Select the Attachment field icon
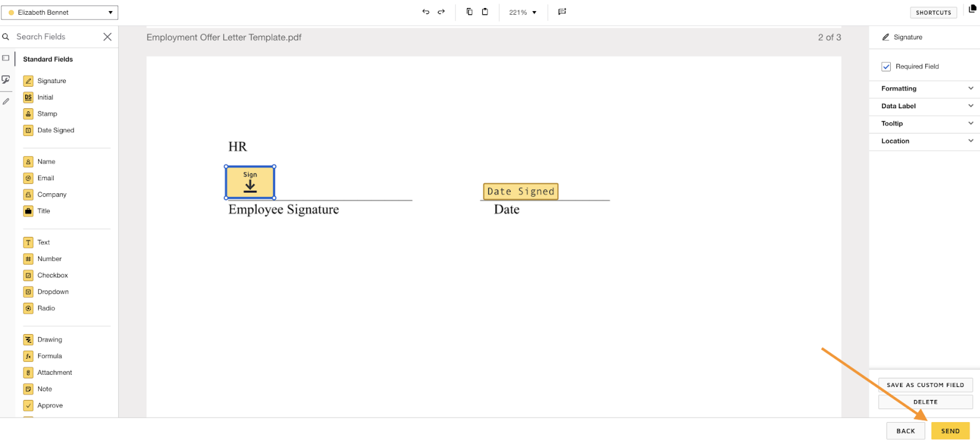 tap(28, 373)
